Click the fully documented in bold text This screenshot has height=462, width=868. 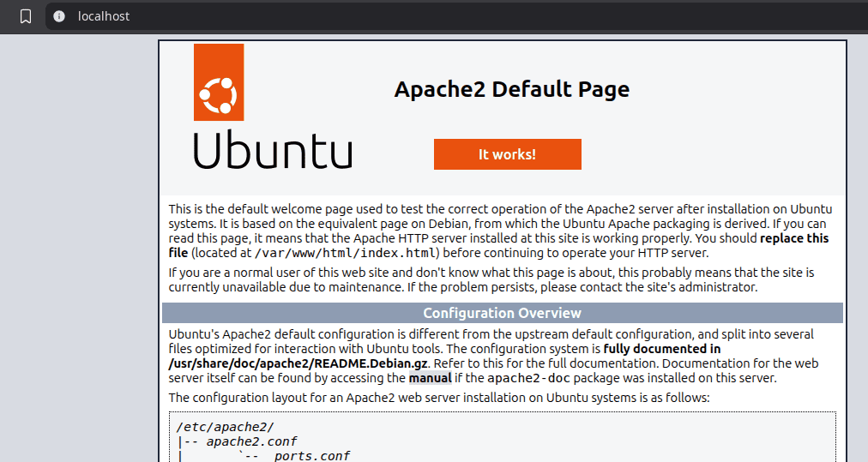pyautogui.click(x=662, y=349)
